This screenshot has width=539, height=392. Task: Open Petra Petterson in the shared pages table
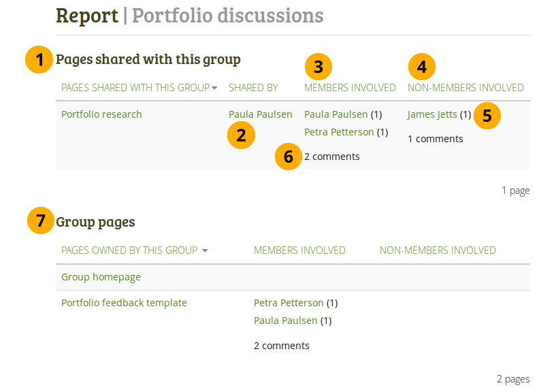[x=338, y=132]
